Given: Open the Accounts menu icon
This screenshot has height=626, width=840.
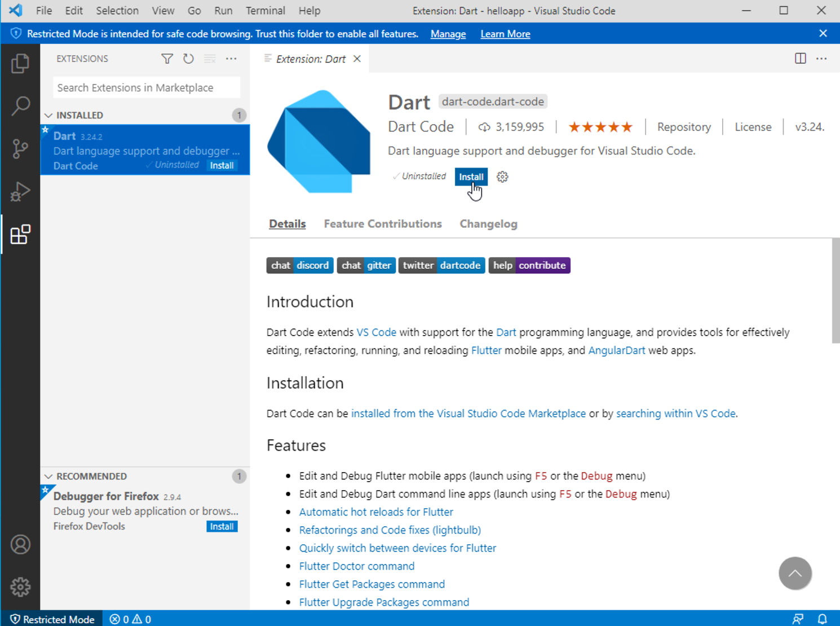Looking at the screenshot, I should 20,544.
